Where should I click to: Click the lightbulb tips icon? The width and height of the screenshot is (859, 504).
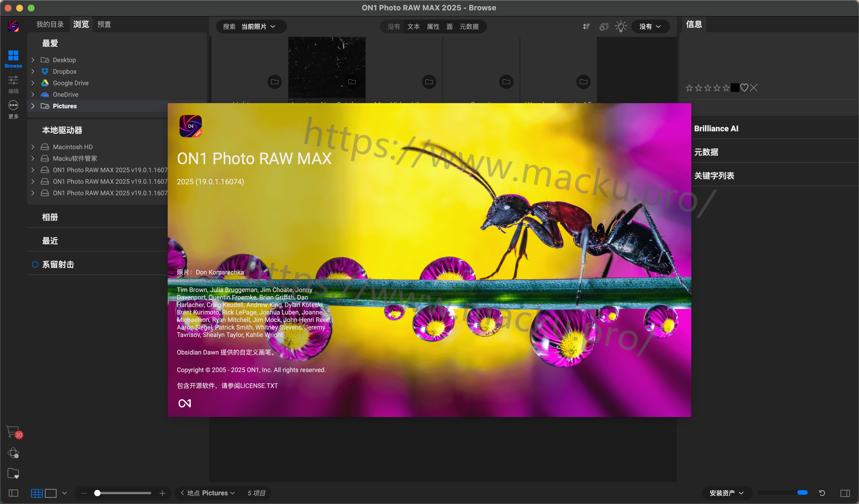point(621,26)
